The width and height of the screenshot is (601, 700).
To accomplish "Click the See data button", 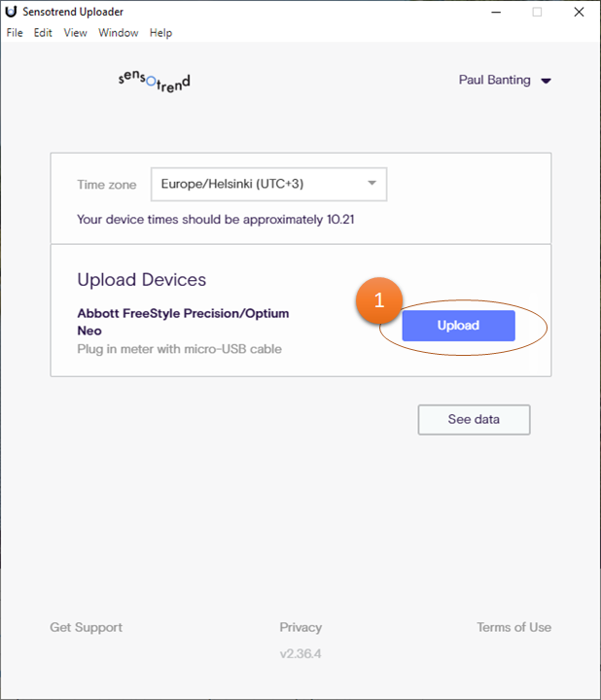I will [x=474, y=419].
